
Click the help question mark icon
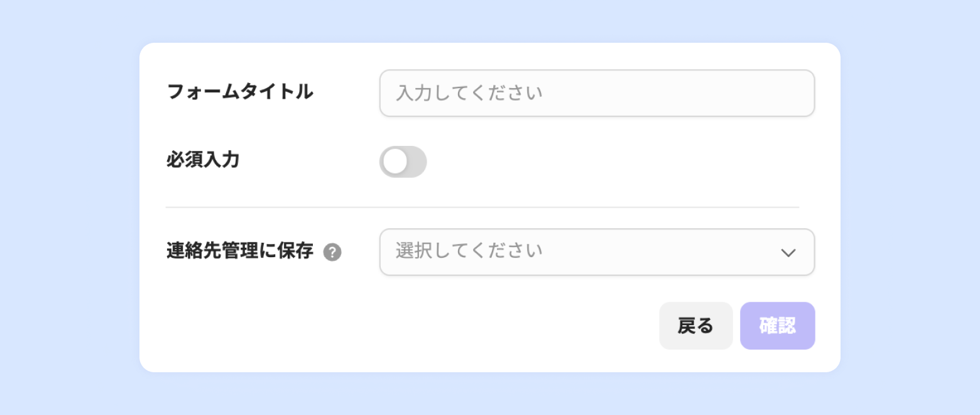[x=332, y=253]
